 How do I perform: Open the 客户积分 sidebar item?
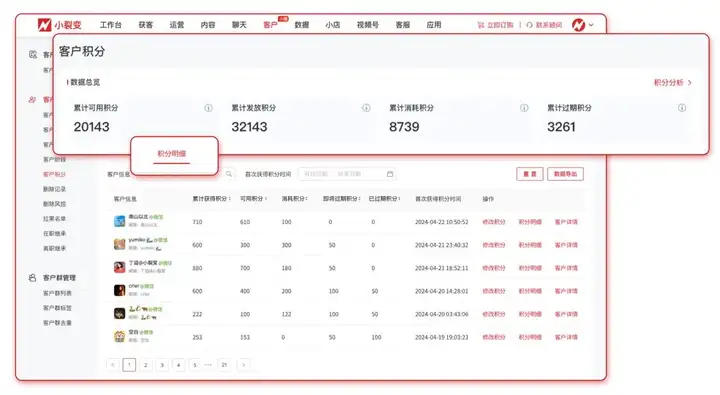pos(54,174)
